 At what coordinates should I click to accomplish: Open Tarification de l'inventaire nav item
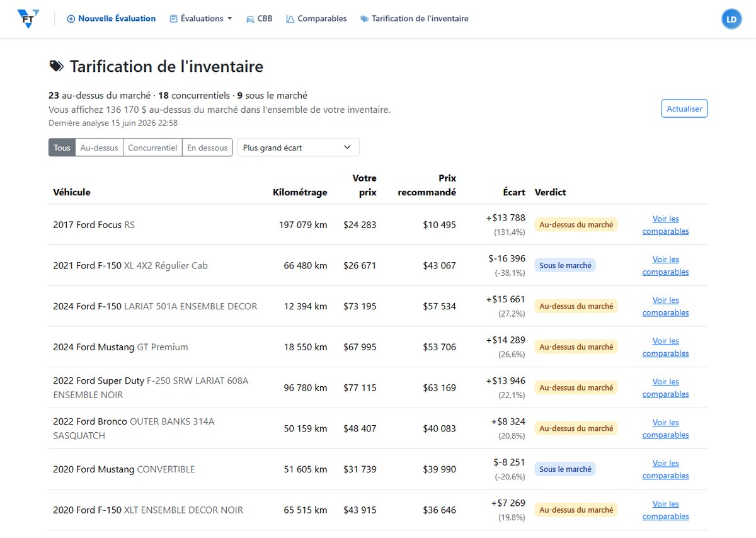pos(415,19)
